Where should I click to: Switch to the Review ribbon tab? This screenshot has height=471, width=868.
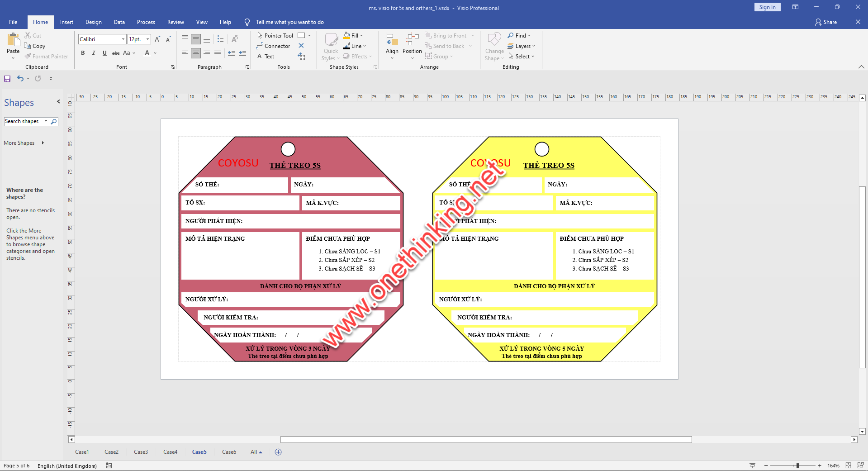[175, 22]
